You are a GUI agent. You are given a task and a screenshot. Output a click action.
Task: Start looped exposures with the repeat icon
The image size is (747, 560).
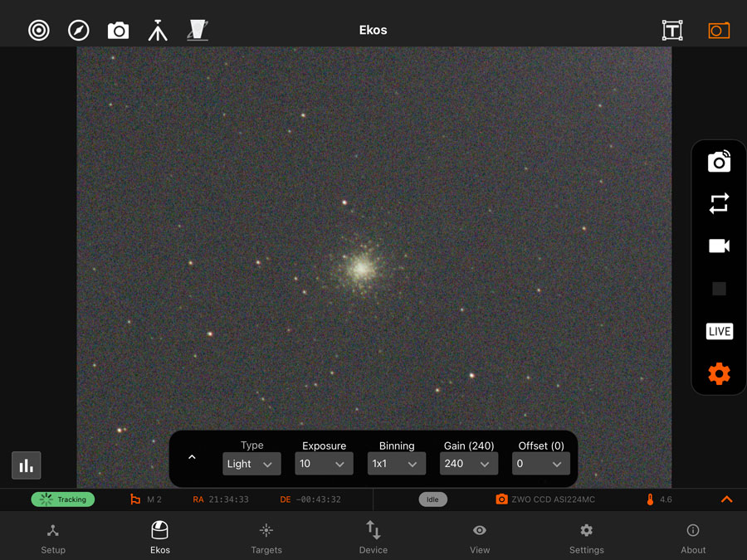pos(719,203)
